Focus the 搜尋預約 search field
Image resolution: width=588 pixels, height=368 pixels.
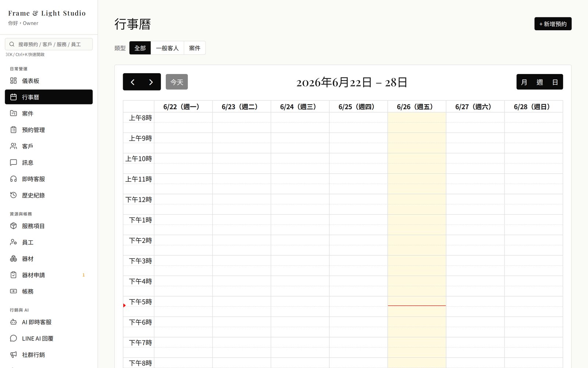point(49,44)
